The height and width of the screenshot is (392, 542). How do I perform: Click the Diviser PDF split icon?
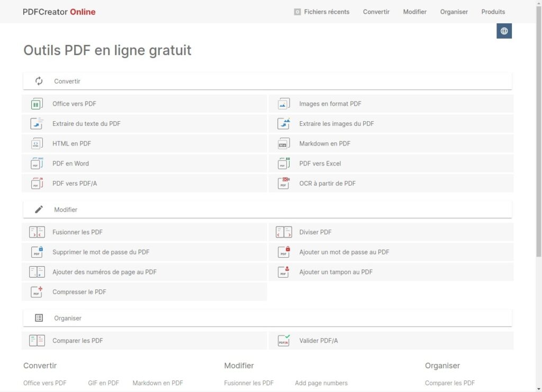tap(284, 232)
